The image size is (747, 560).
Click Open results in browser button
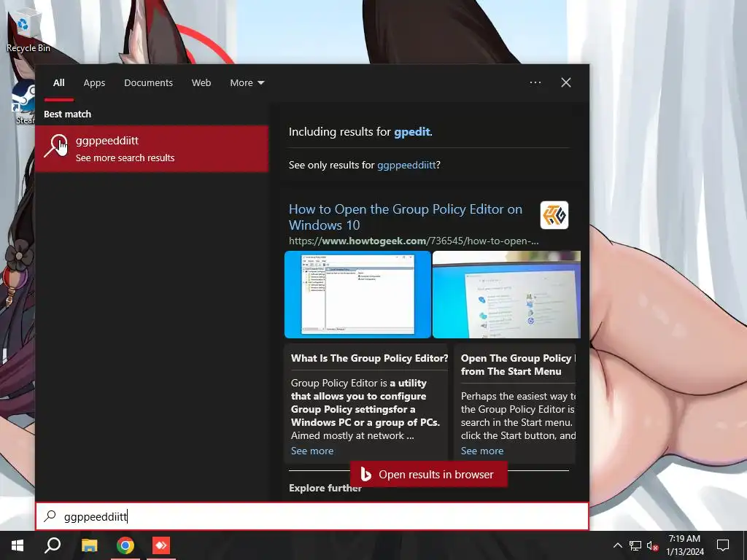pyautogui.click(x=429, y=474)
